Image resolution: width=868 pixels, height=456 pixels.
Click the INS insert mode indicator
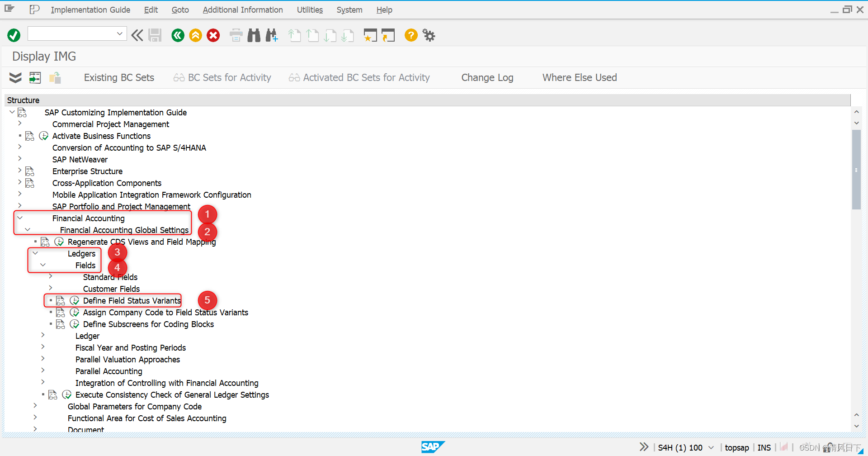[x=764, y=448]
